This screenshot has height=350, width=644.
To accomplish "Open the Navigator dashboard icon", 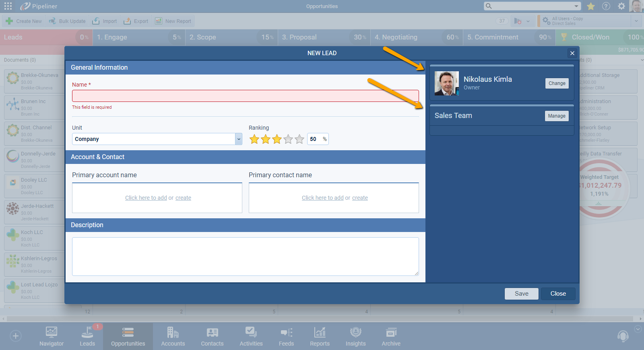I will point(52,336).
